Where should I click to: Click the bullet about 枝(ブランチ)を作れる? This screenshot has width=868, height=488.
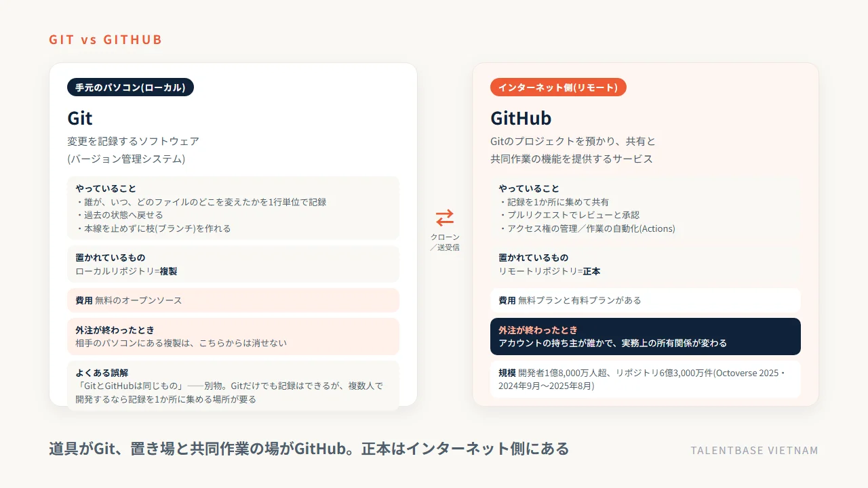coord(153,228)
